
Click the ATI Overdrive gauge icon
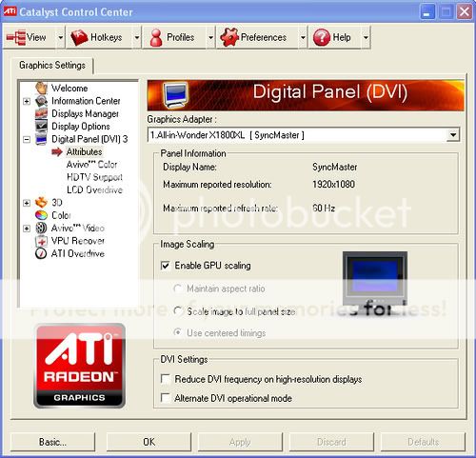(x=41, y=253)
